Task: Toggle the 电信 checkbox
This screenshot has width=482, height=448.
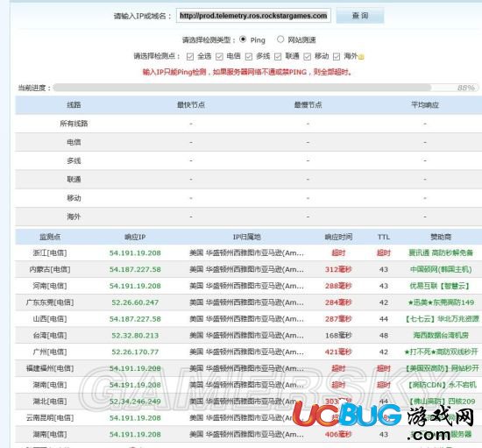Action: [x=219, y=57]
